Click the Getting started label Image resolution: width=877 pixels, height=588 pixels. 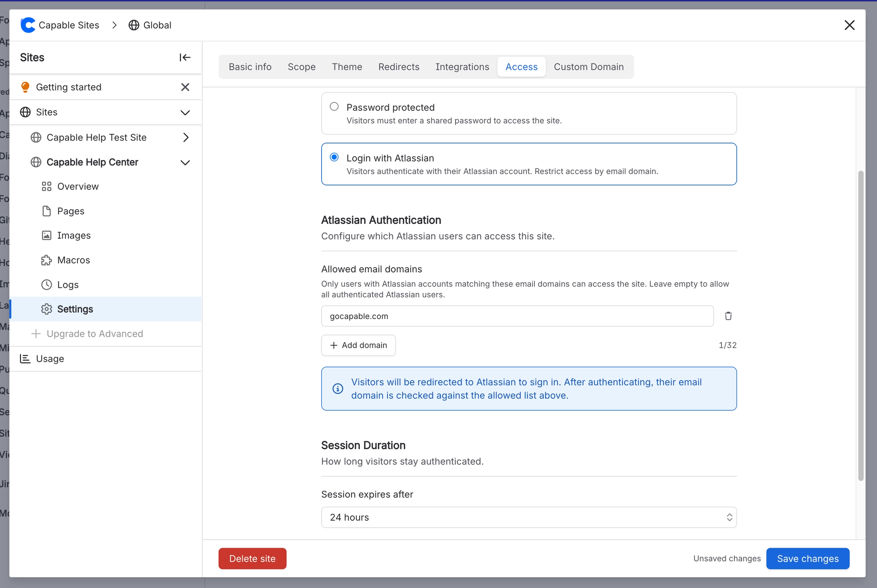point(69,87)
